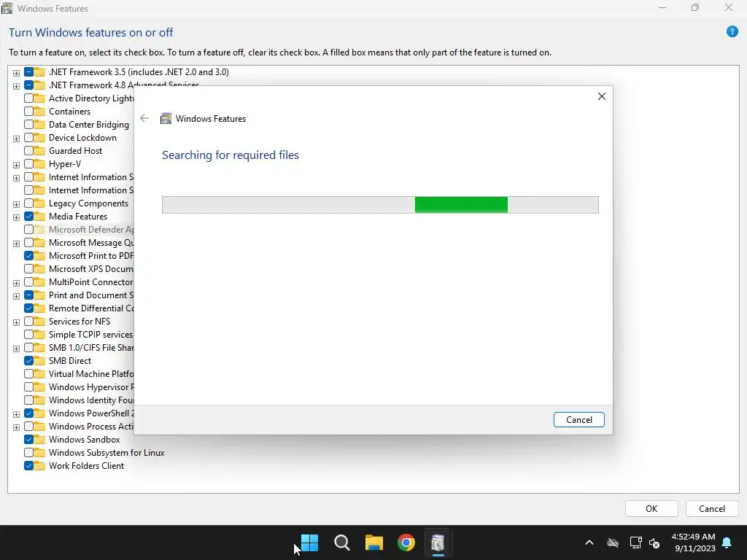Uncheck the Work Folders Client checkbox
The width and height of the screenshot is (747, 560).
28,466
